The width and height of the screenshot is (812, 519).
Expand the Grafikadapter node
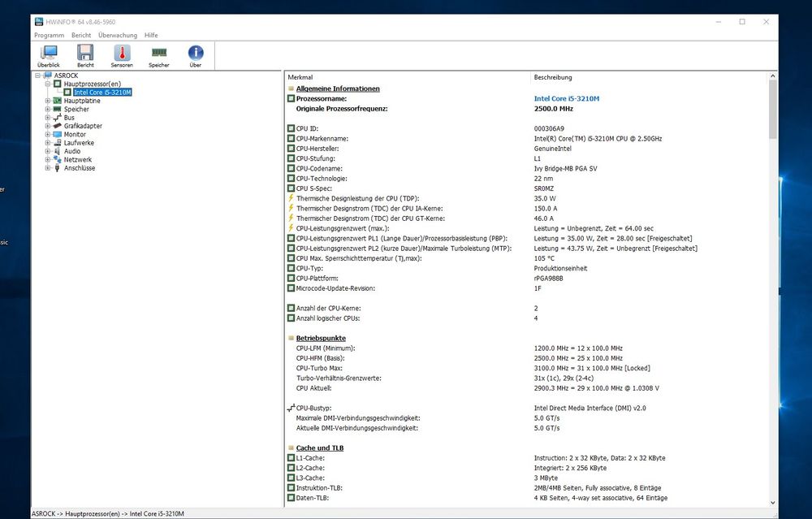(x=48, y=126)
